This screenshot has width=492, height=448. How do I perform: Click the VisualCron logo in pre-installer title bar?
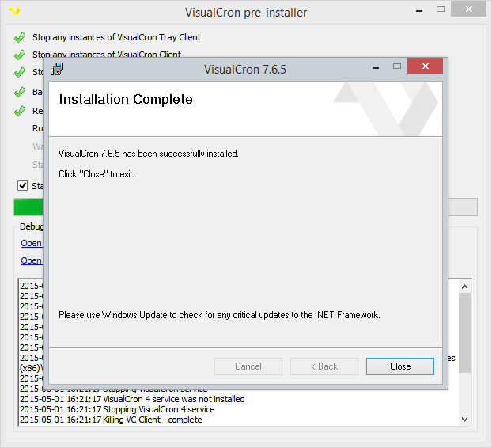pos(13,13)
